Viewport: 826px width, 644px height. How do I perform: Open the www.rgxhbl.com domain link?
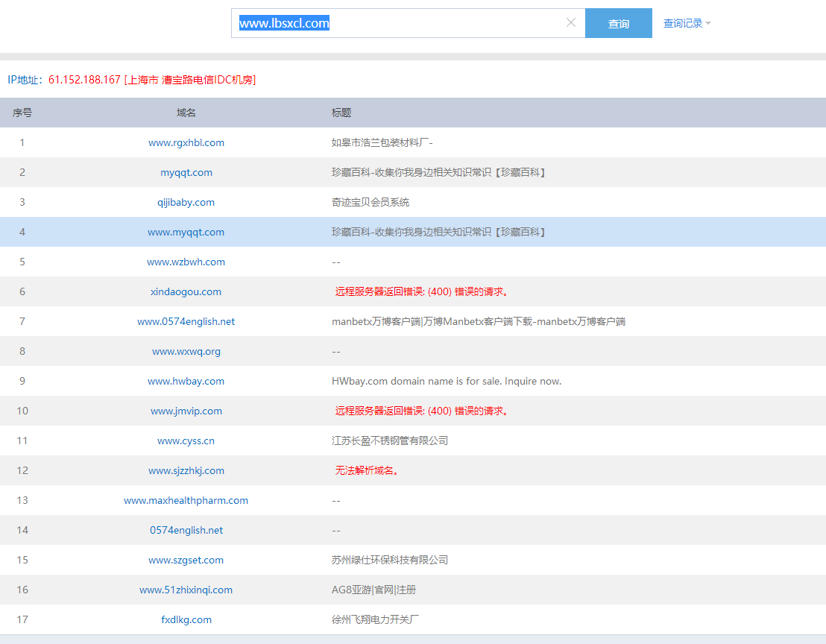click(x=186, y=142)
